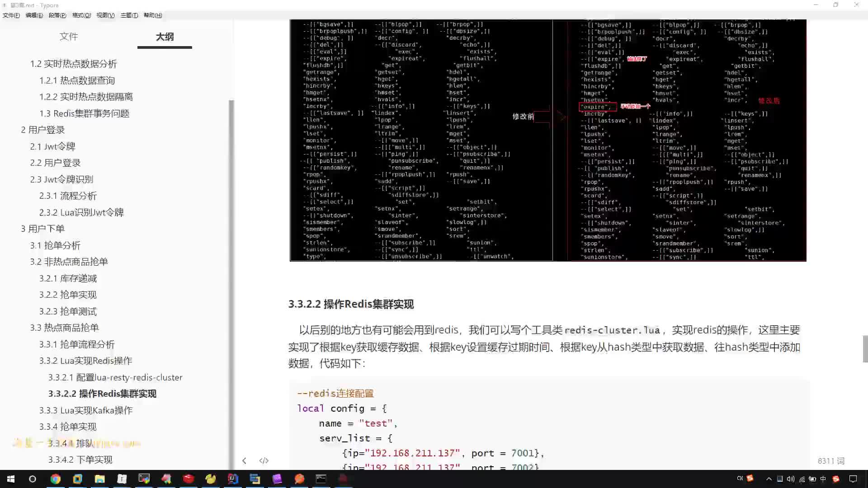The width and height of the screenshot is (868, 488).
Task: Click the comment --redis连接配置 in code
Action: pyautogui.click(x=335, y=394)
